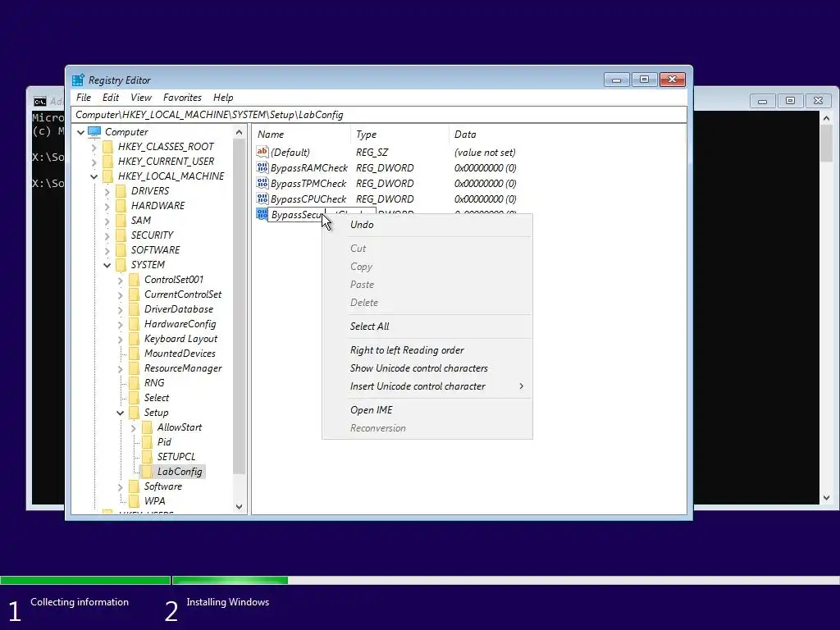The width and height of the screenshot is (840, 630).
Task: Click the tree pane scroll up arrow
Action: point(239,132)
